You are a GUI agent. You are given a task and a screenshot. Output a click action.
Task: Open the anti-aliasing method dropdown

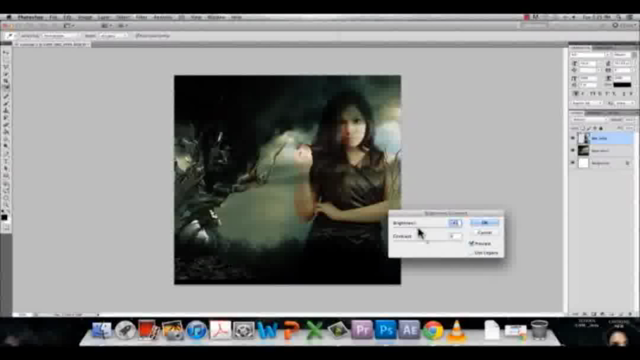click(x=623, y=103)
